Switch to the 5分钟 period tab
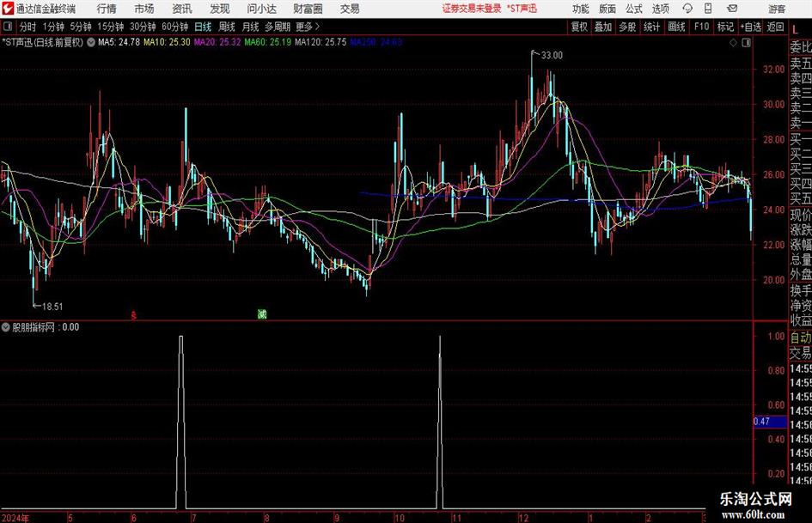812x523 pixels. click(81, 27)
